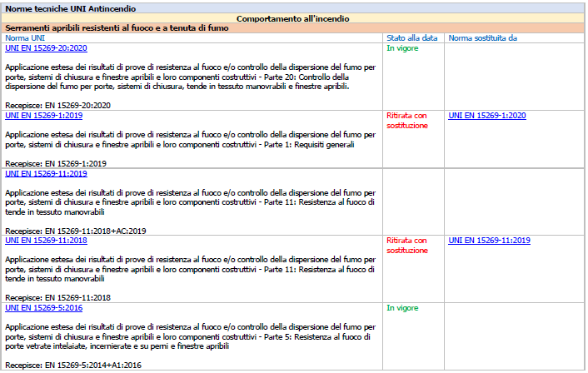Click the description mentioning 'Parte 20: Controllo della'
This screenshot has height=373, width=588.
[x=191, y=77]
